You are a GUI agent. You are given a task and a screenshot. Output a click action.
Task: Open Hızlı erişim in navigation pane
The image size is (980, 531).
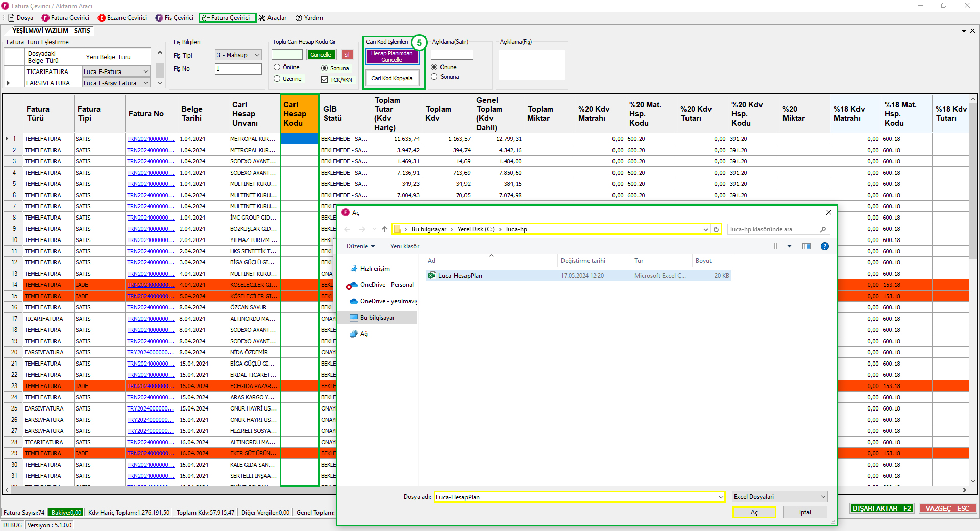(375, 269)
